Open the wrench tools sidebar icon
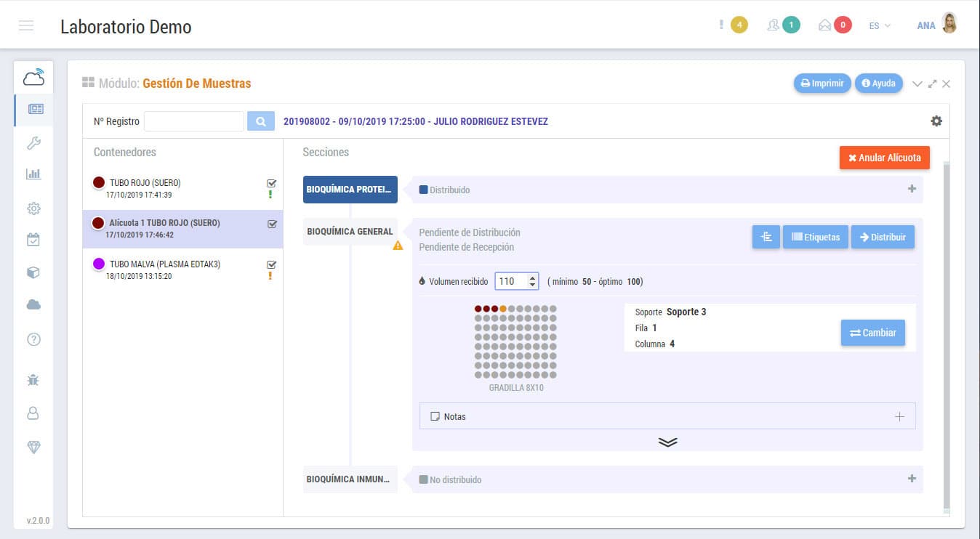The image size is (980, 539). tap(33, 142)
